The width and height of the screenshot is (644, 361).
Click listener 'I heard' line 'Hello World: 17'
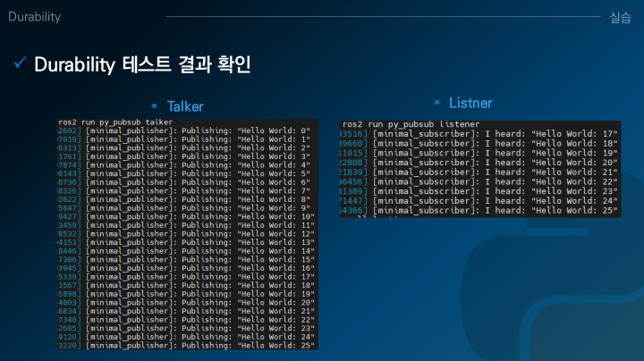(x=479, y=134)
